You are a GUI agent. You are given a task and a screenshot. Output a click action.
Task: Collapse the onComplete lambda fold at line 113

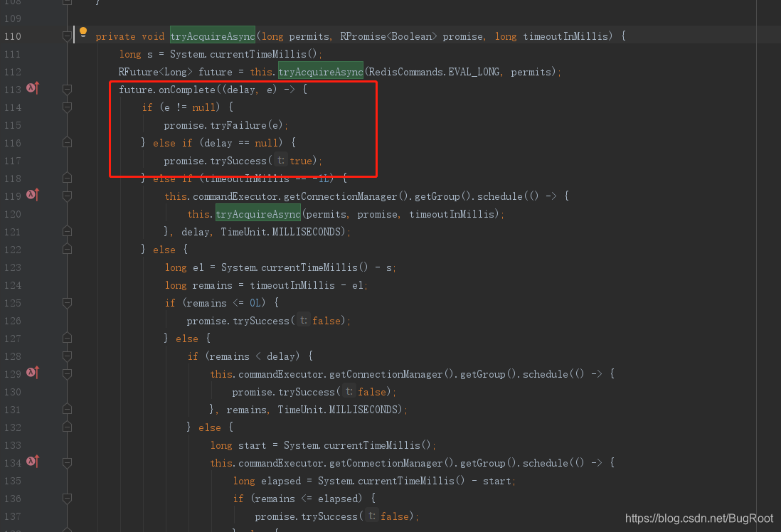point(68,89)
